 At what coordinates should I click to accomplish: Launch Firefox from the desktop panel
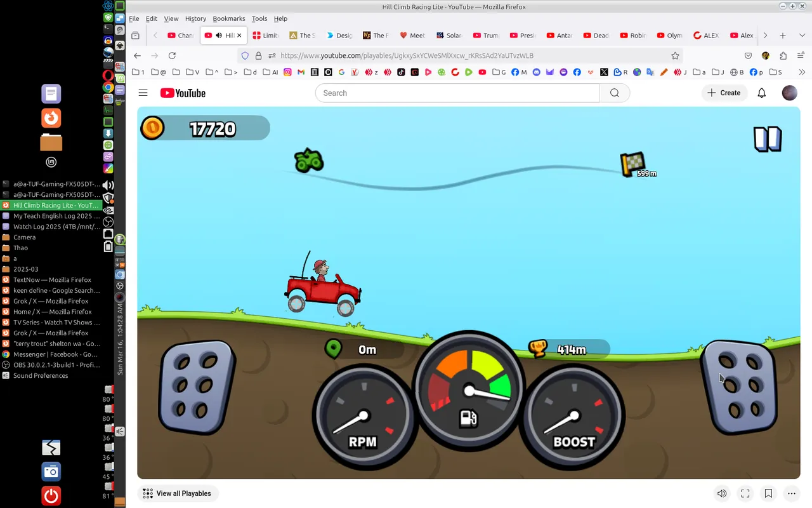(51, 118)
